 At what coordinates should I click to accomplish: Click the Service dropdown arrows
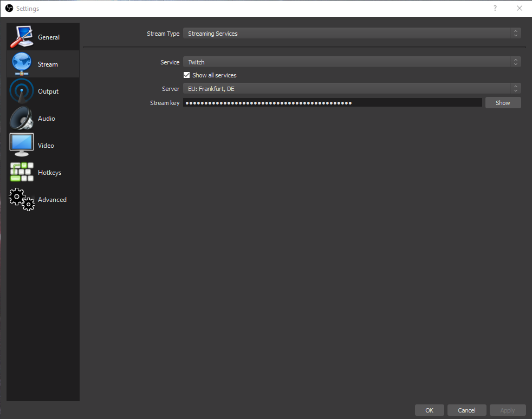coord(515,62)
